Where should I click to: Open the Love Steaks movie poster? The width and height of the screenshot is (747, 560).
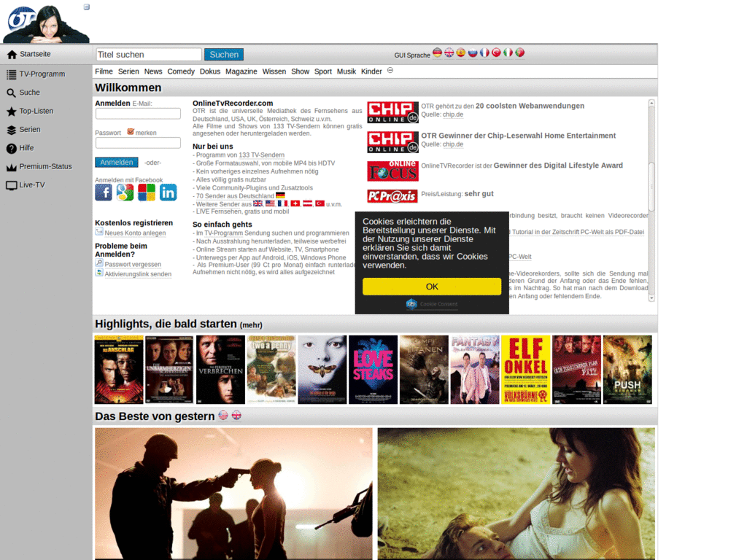(x=373, y=370)
